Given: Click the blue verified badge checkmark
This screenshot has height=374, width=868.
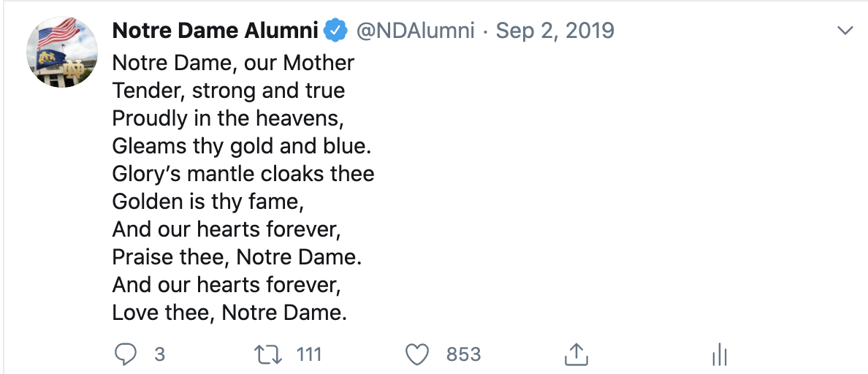Looking at the screenshot, I should 335,31.
